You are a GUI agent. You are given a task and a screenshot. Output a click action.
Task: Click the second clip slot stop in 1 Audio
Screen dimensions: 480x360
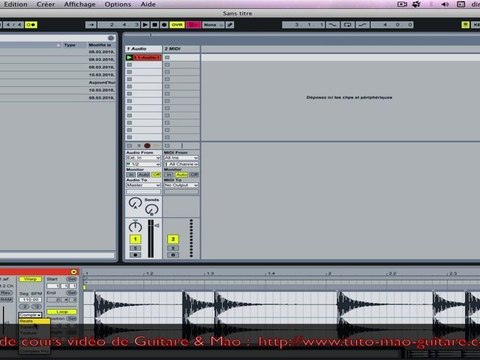click(x=129, y=65)
